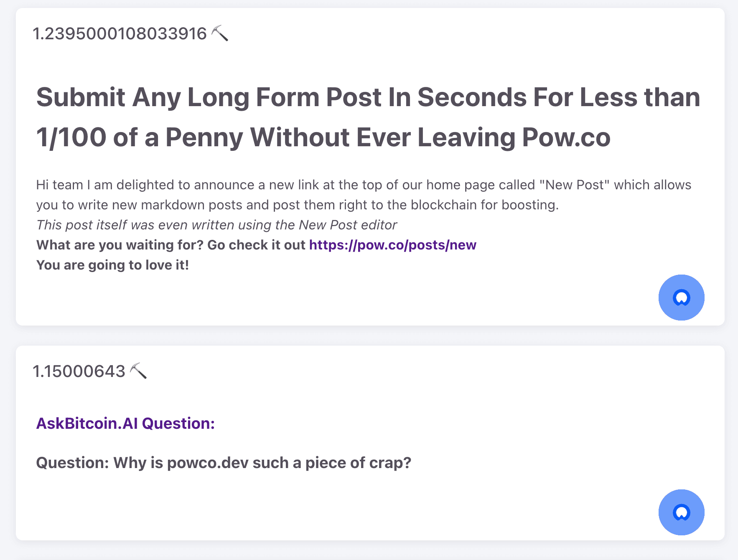This screenshot has width=738, height=560.
Task: Select the 'Why is powco.dev' question text
Action: pyautogui.click(x=262, y=463)
